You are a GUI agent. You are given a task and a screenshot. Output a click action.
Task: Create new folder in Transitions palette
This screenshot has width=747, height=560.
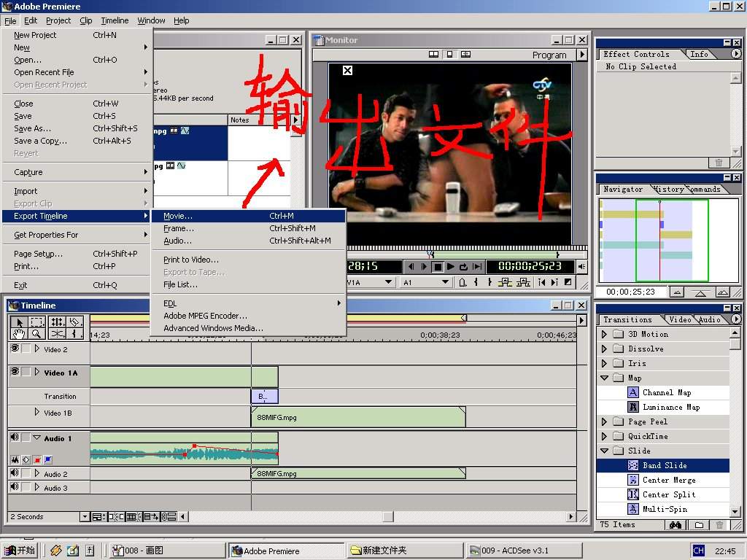[x=699, y=525]
